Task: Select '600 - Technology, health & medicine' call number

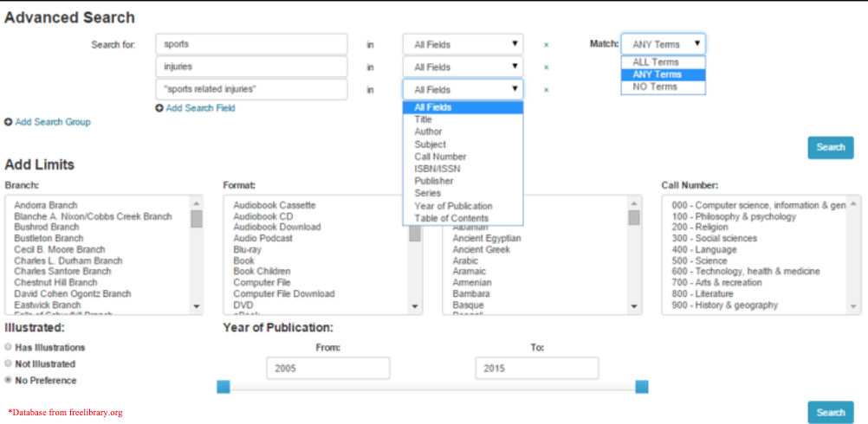Action: [x=745, y=272]
